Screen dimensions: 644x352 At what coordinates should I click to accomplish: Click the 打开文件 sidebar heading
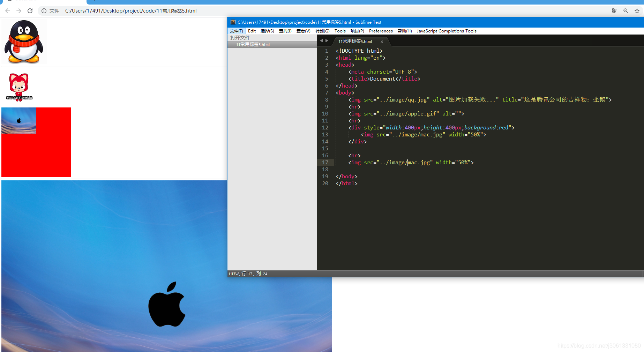click(240, 38)
